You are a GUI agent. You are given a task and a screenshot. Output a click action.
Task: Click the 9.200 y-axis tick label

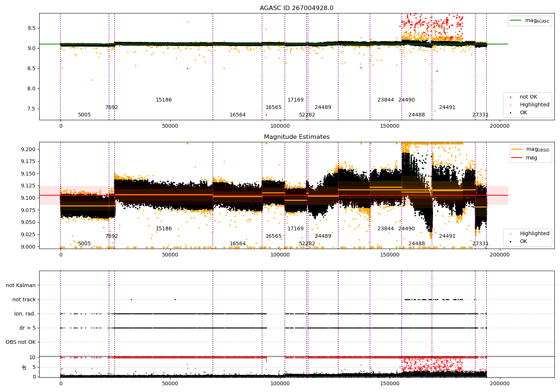click(x=28, y=149)
